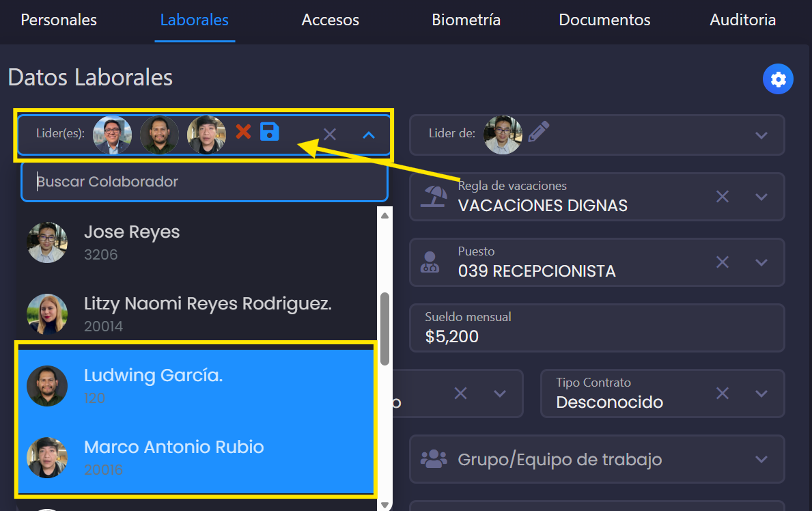Screen dimensions: 812x511
Task: Open the Personales tab
Action: pyautogui.click(x=59, y=20)
